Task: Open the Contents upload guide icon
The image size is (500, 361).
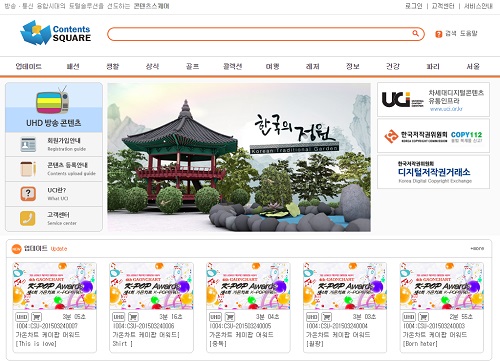Action: point(28,169)
